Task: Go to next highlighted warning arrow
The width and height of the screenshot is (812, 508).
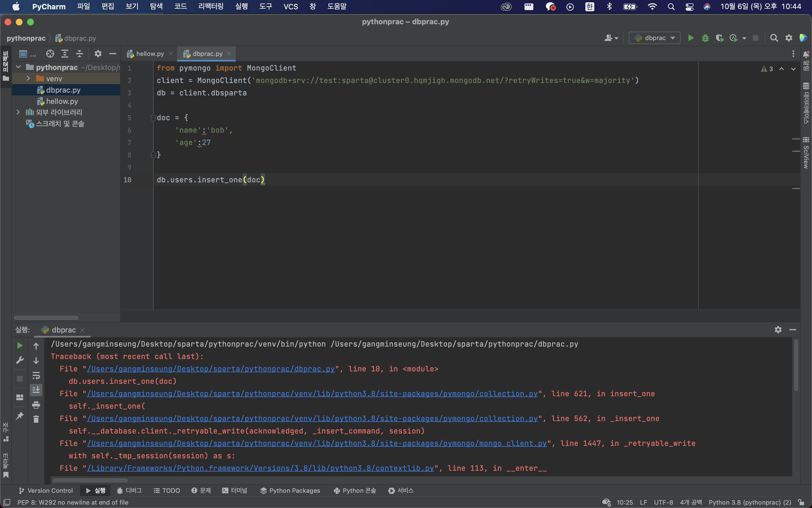Action: (793, 69)
